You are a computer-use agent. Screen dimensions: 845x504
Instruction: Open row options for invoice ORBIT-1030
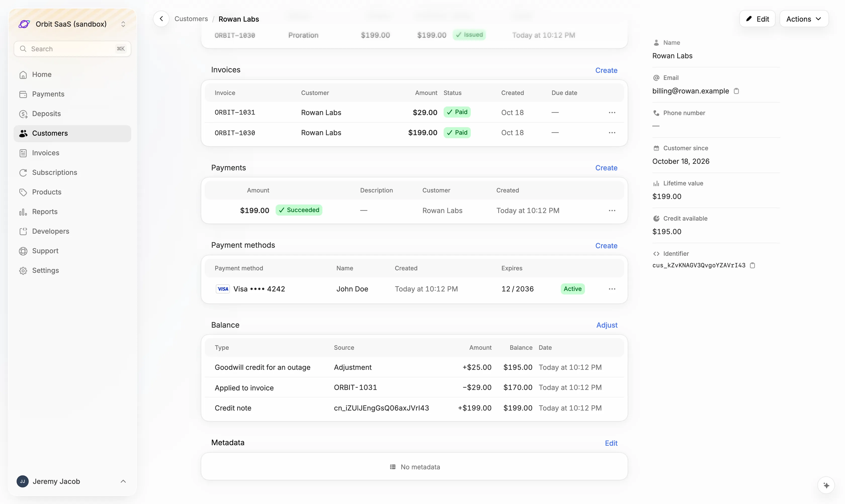point(612,133)
